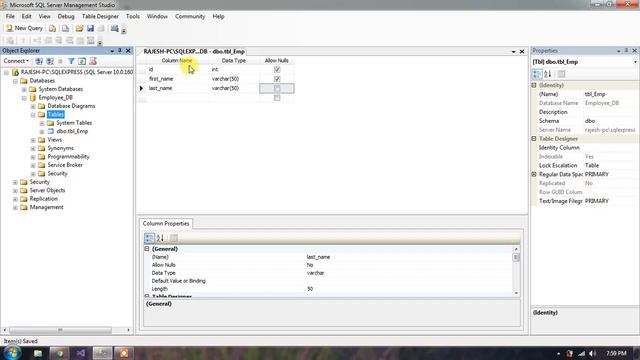This screenshot has height=360, width=640.
Task: Collapse the RAJESH-PC\SQLEXPRESS server node
Action: point(6,72)
